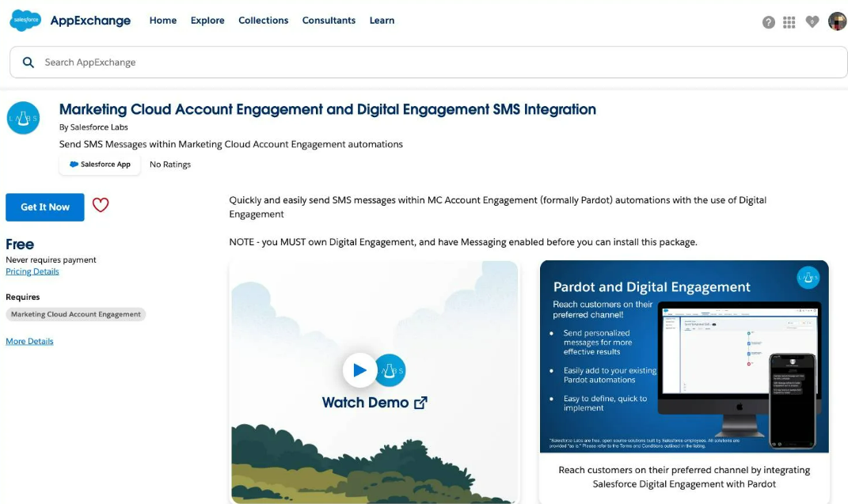Click the NOTE about Digital Engagement
The image size is (848, 504).
click(463, 242)
